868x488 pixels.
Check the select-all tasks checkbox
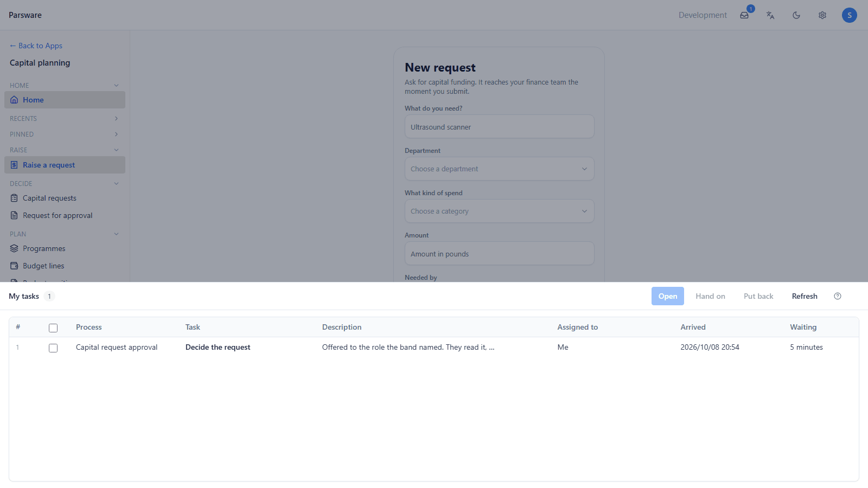click(x=53, y=328)
